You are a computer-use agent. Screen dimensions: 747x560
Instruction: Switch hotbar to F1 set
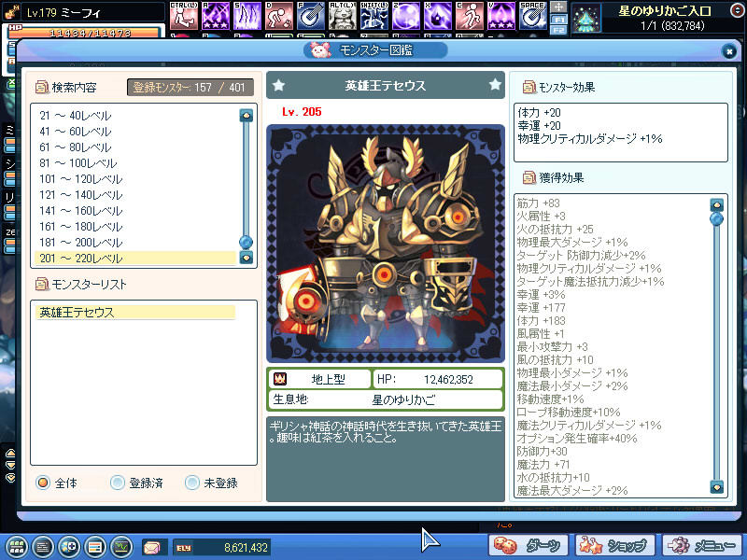pos(558,20)
